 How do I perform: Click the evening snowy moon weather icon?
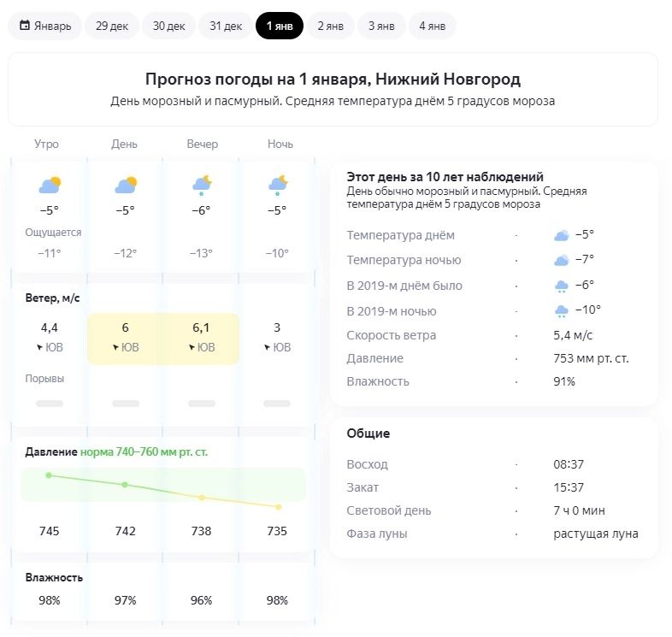[x=202, y=185]
